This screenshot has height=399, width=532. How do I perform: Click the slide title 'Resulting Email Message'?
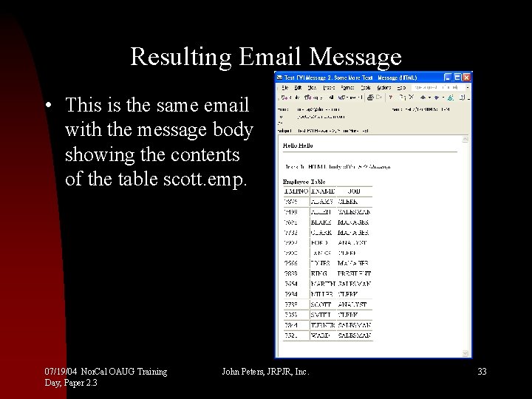[x=266, y=57]
